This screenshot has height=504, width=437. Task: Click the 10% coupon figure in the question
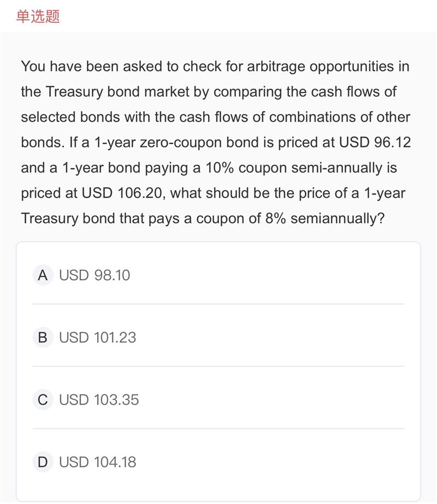(220, 168)
